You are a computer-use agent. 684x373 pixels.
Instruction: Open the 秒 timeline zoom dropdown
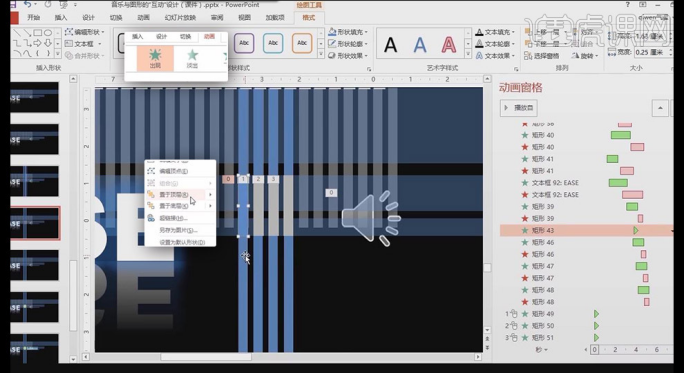coord(541,349)
